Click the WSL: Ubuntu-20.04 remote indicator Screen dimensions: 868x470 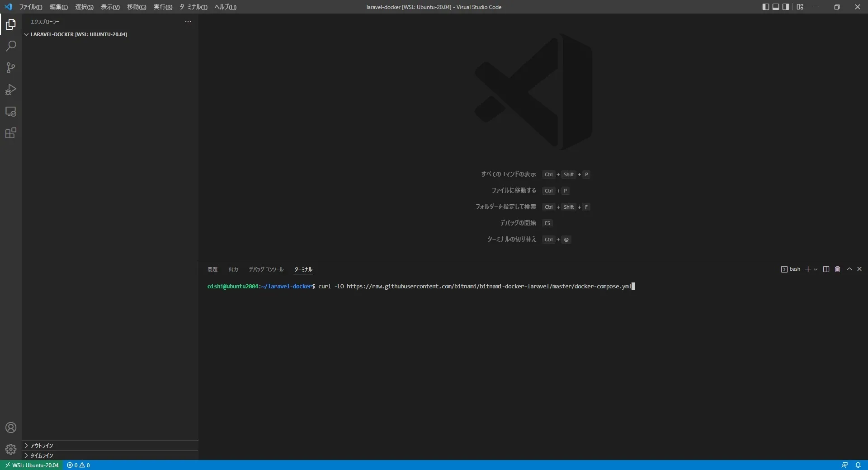point(32,465)
